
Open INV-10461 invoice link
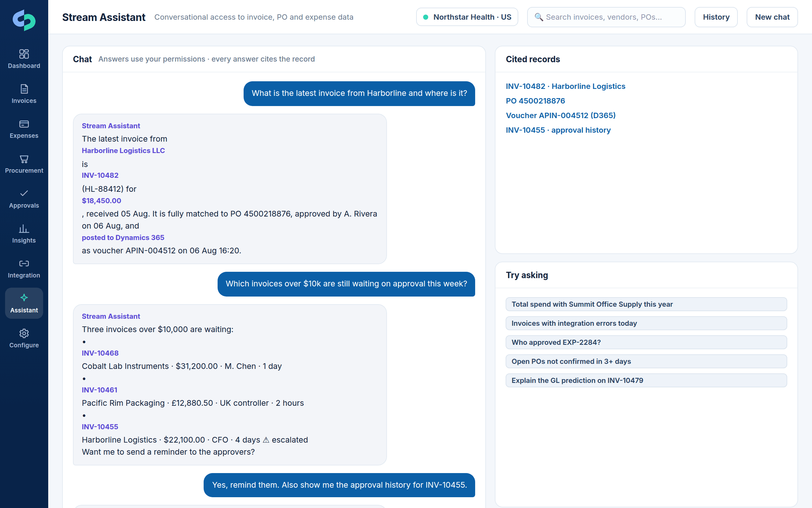[x=99, y=390]
